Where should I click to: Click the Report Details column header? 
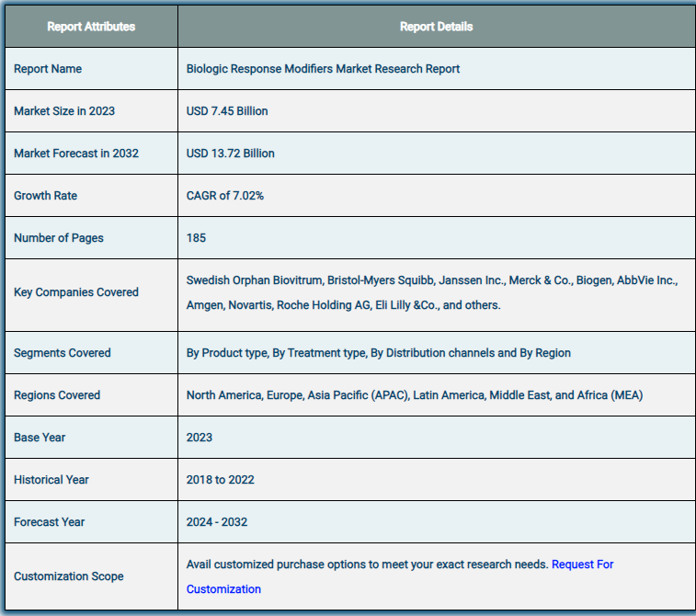[437, 27]
